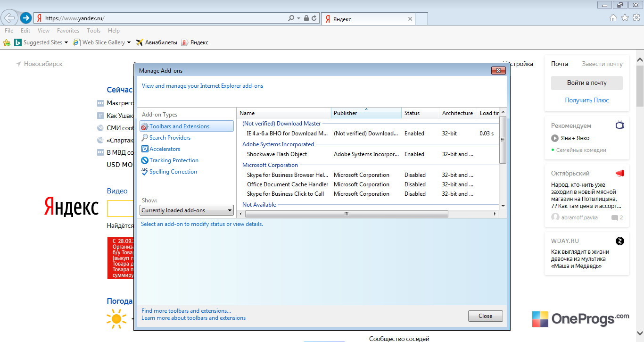
Task: Select Toolbars and Extensions add-on type
Action: 187,126
